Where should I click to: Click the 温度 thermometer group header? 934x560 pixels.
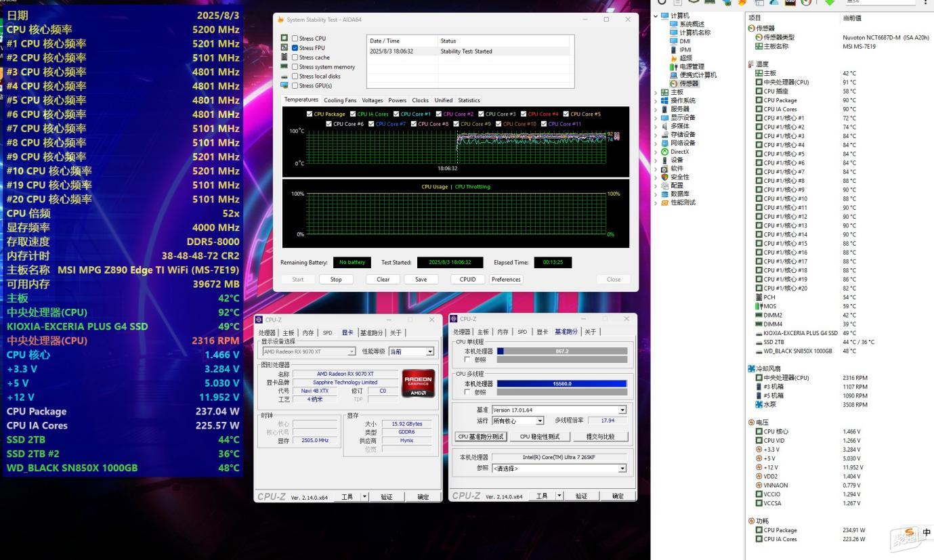759,64
